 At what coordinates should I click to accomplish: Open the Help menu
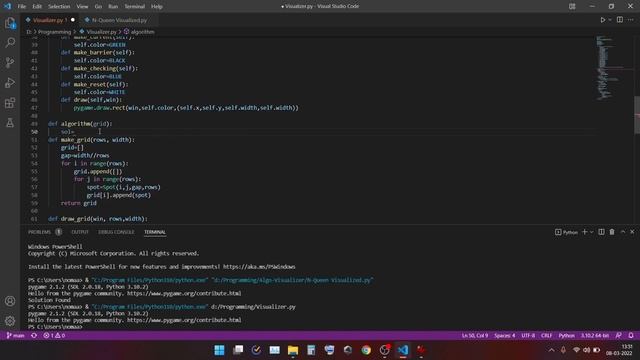pyautogui.click(x=157, y=7)
